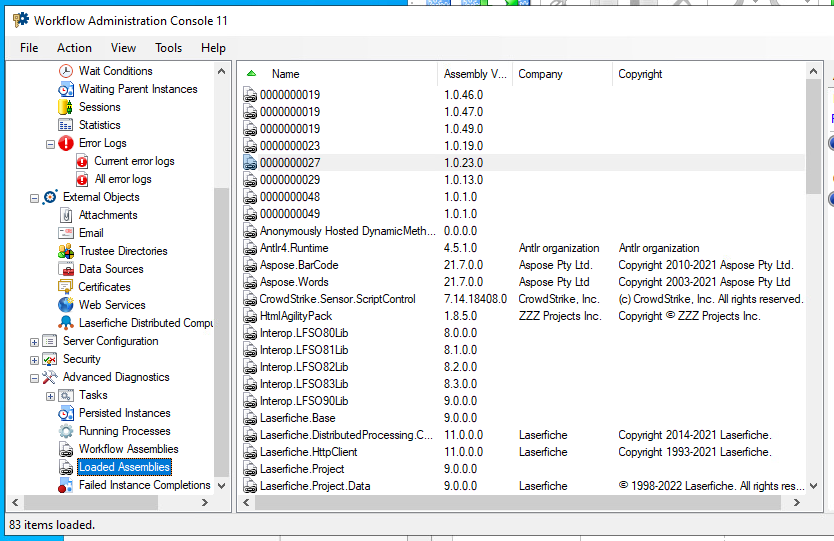Open the Action menu
This screenshot has height=541, width=834.
[74, 48]
